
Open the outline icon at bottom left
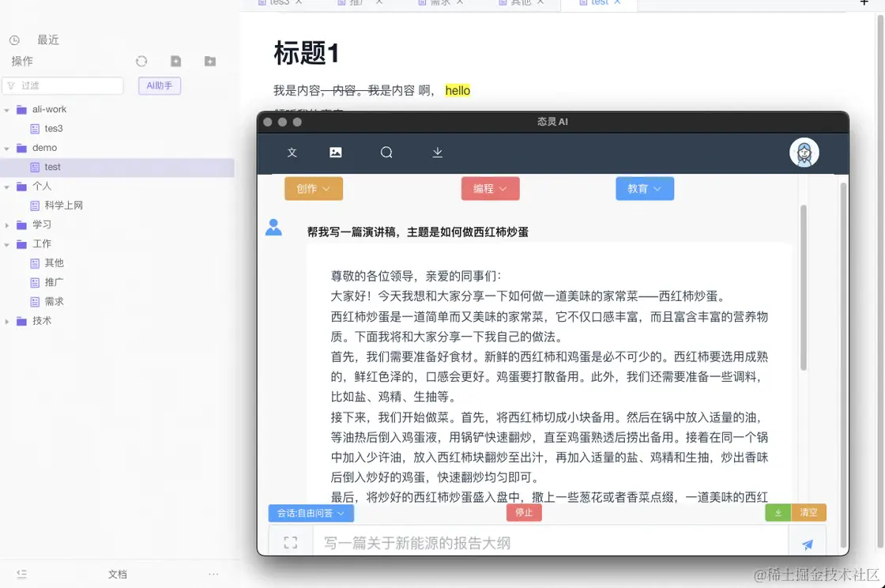tap(21, 574)
